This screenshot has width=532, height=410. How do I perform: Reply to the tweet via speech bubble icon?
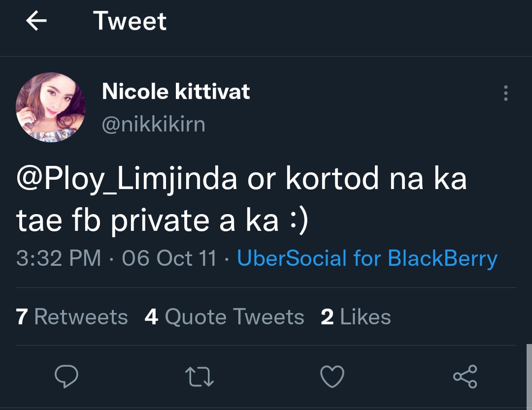pos(66,377)
